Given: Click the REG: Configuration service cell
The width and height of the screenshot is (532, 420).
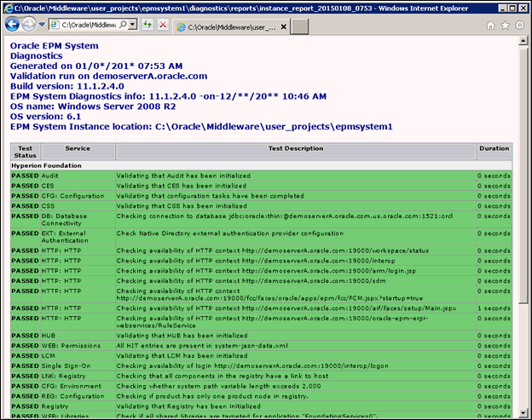Looking at the screenshot, I should point(78,396).
